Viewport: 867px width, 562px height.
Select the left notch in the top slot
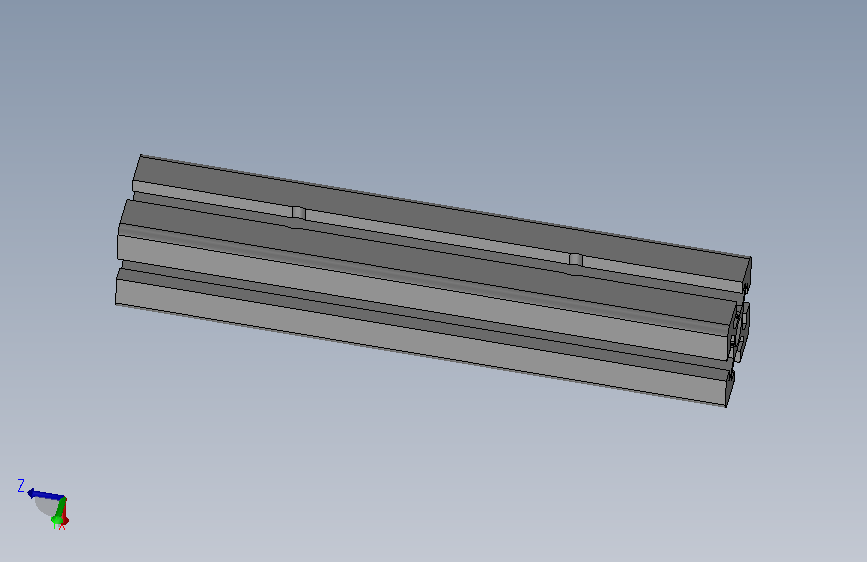point(299,213)
